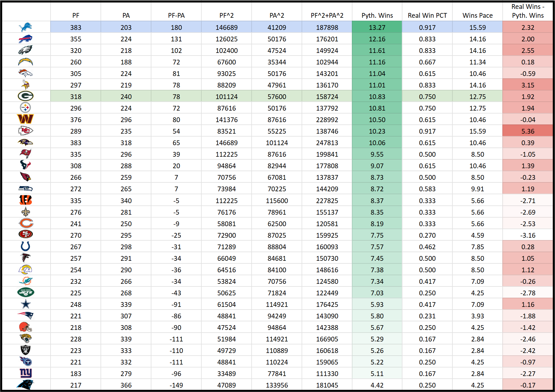This screenshot has height=392, width=555.
Task: Click the Philadelphia Eagles logo
Action: [x=25, y=50]
